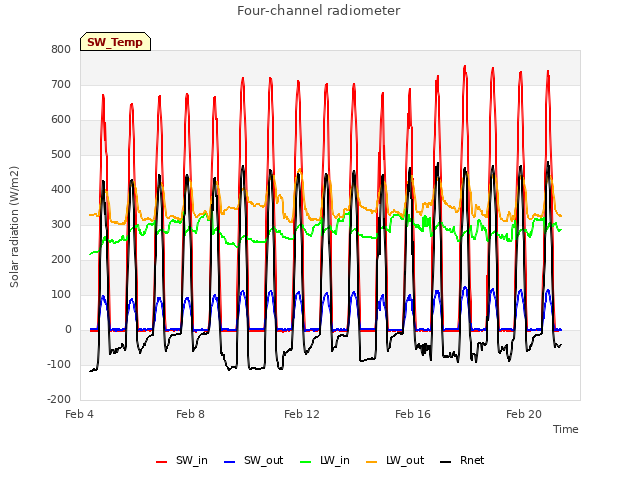Click the green LW_in legend swatch
640x480 pixels.
click(x=306, y=462)
